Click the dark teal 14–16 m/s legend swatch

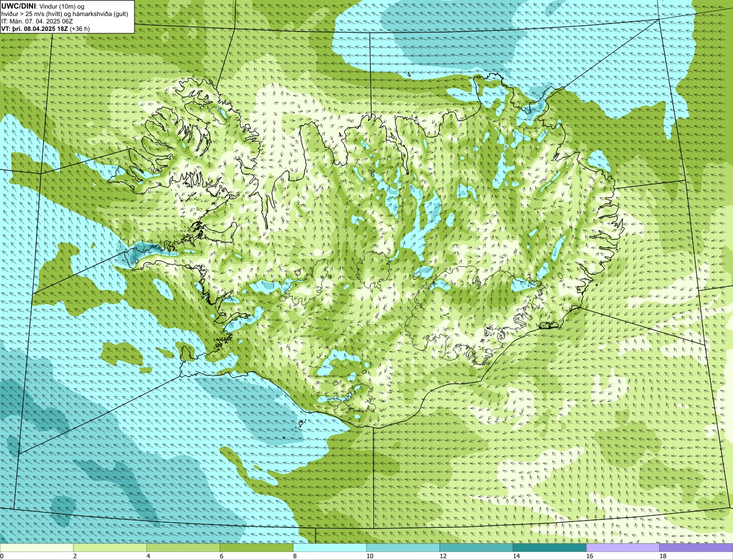pos(550,547)
